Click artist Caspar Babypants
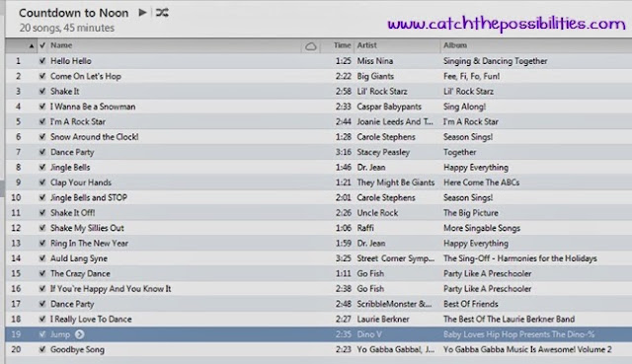 tap(389, 107)
